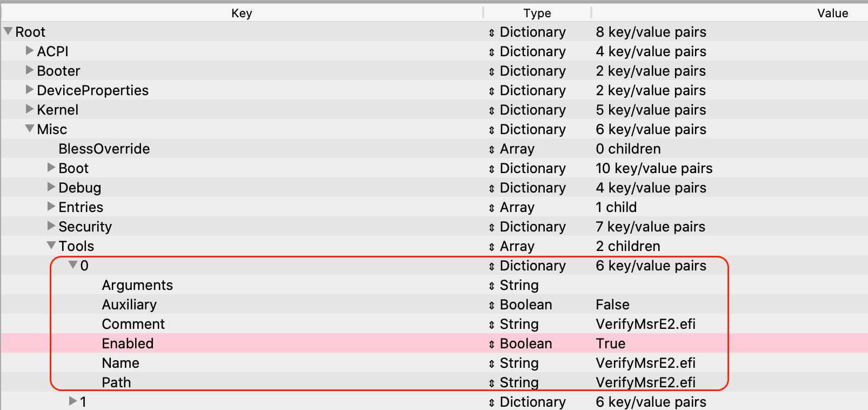Collapse the Root dictionary disclosure triangle
This screenshot has width=868, height=410.
(x=8, y=31)
